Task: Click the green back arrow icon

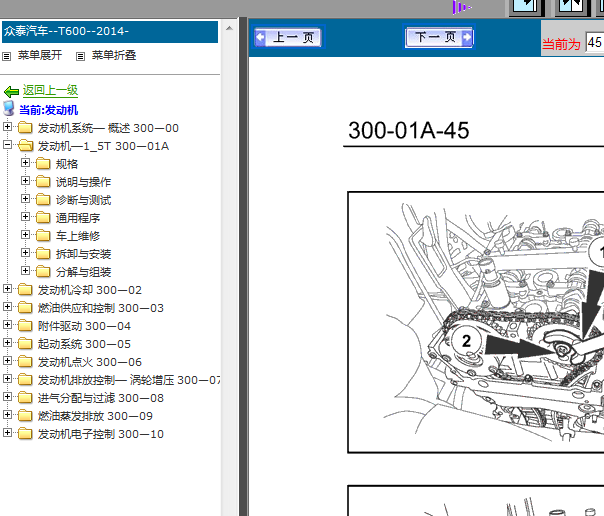Action: point(11,91)
